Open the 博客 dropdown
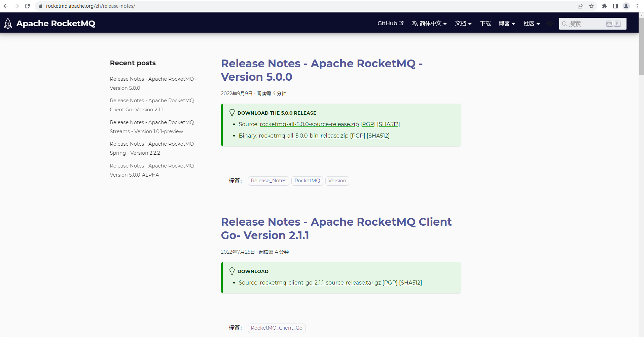The height and width of the screenshot is (337, 644). coord(507,23)
